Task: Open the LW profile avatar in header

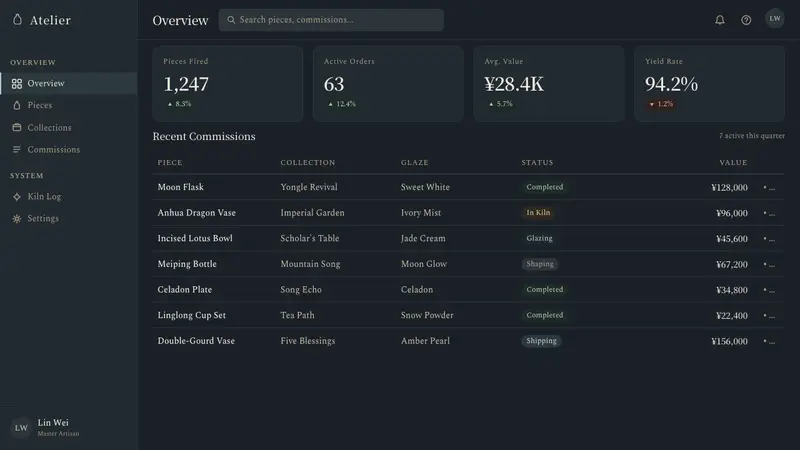Action: (774, 19)
